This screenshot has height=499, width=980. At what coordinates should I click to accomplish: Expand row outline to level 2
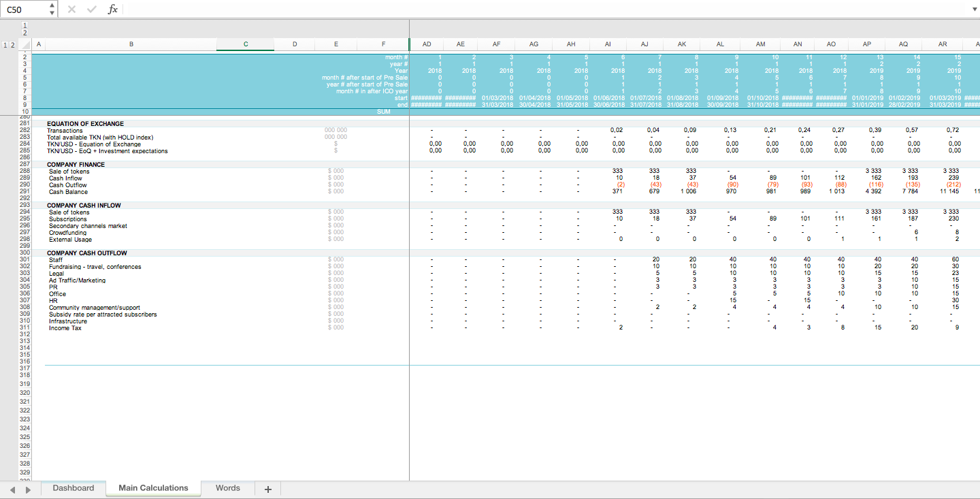[12, 45]
